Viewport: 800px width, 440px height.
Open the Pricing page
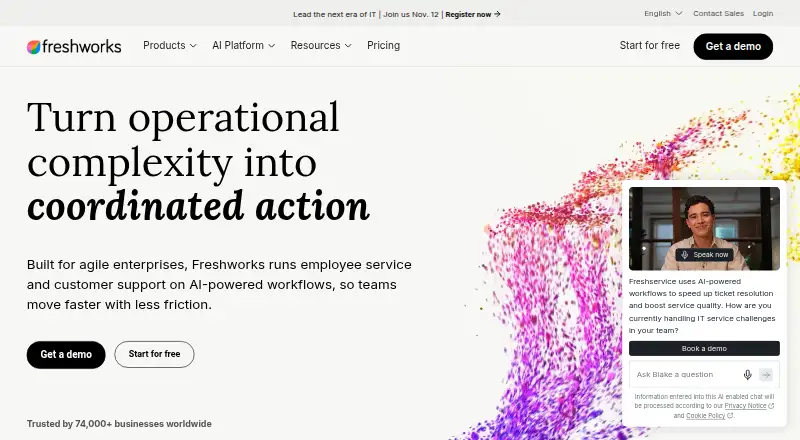point(383,45)
